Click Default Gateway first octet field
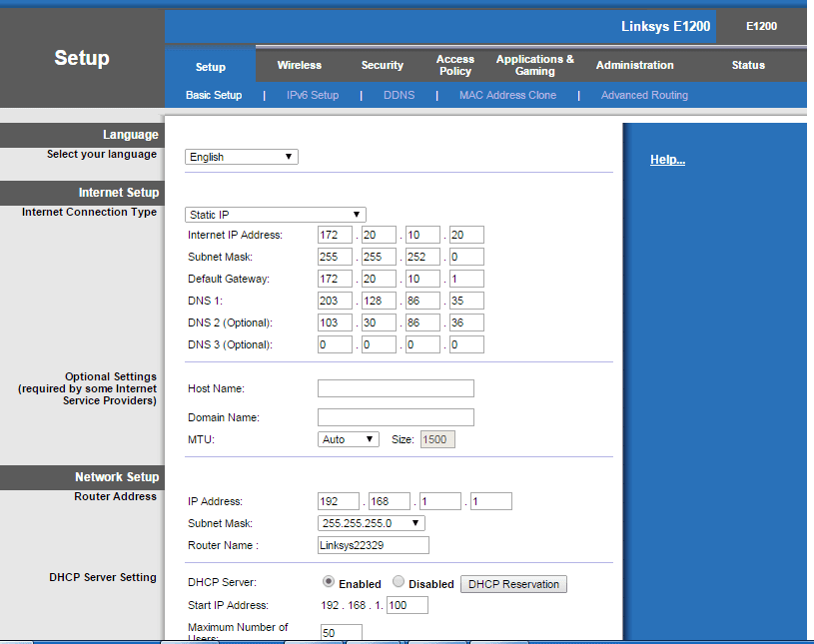 [335, 279]
